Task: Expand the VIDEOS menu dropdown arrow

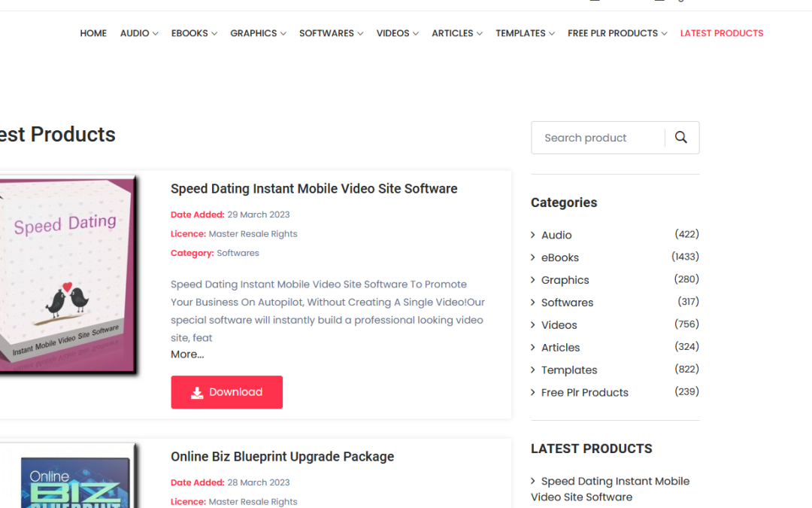Action: click(415, 34)
